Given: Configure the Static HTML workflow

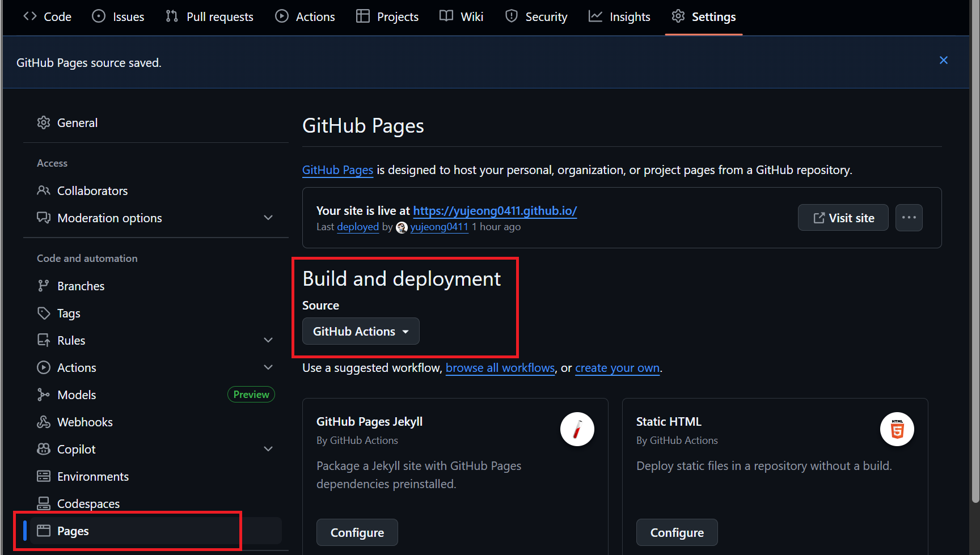Looking at the screenshot, I should pos(677,532).
